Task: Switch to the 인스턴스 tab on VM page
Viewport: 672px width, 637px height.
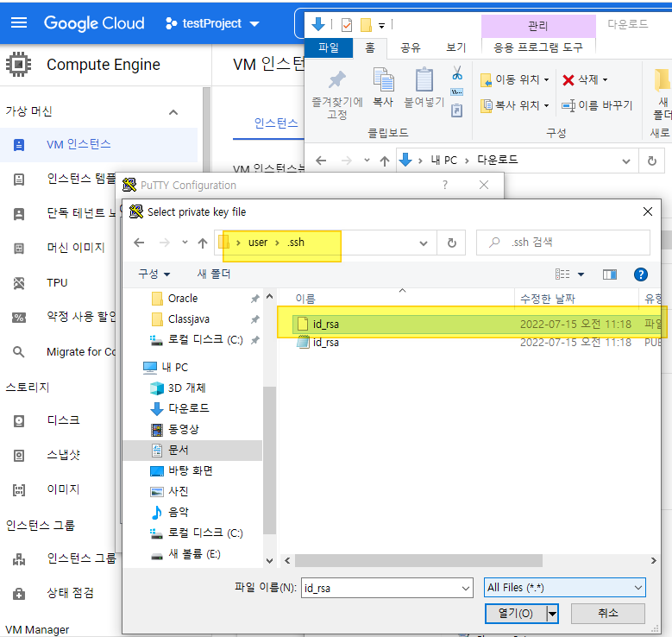Action: click(275, 123)
